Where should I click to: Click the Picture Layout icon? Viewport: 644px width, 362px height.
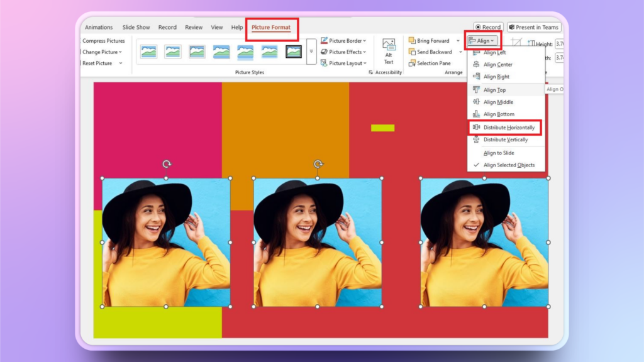[324, 63]
